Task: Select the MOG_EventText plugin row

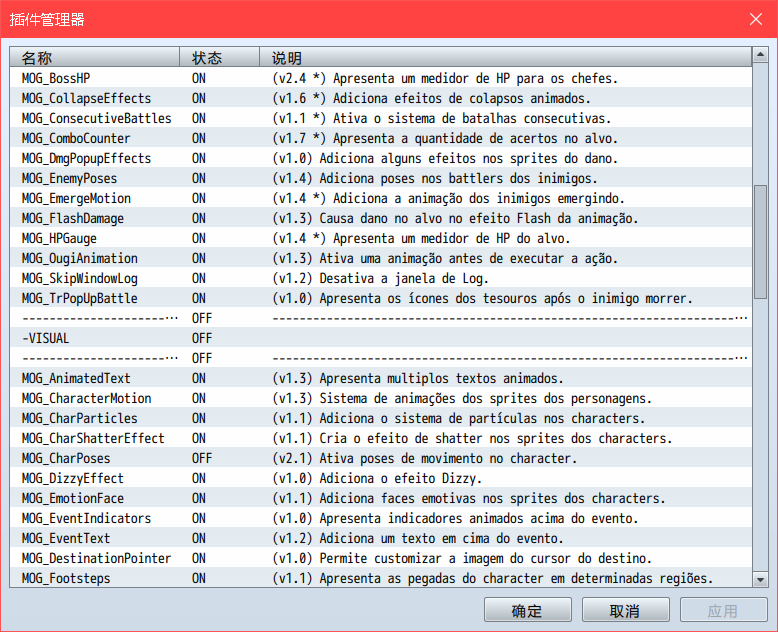Action: coord(381,538)
